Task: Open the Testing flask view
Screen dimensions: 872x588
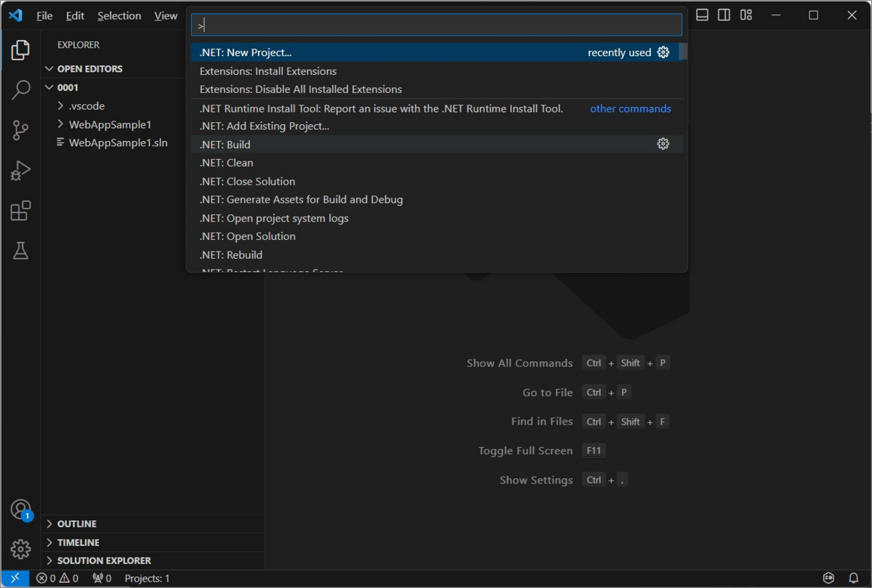Action: tap(20, 251)
